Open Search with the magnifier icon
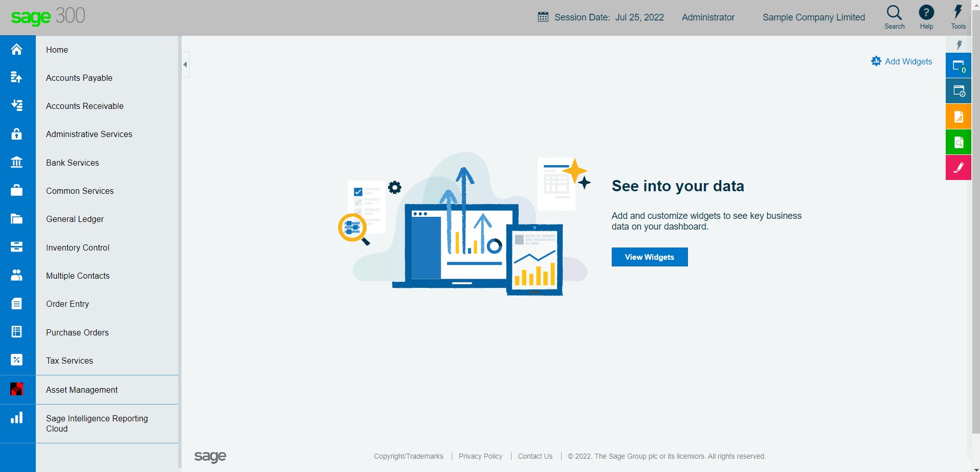 coord(895,13)
